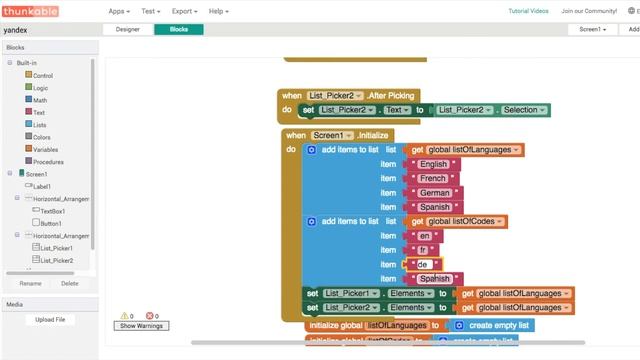Click the yandex project name
The height and width of the screenshot is (360, 640).
pyautogui.click(x=16, y=30)
